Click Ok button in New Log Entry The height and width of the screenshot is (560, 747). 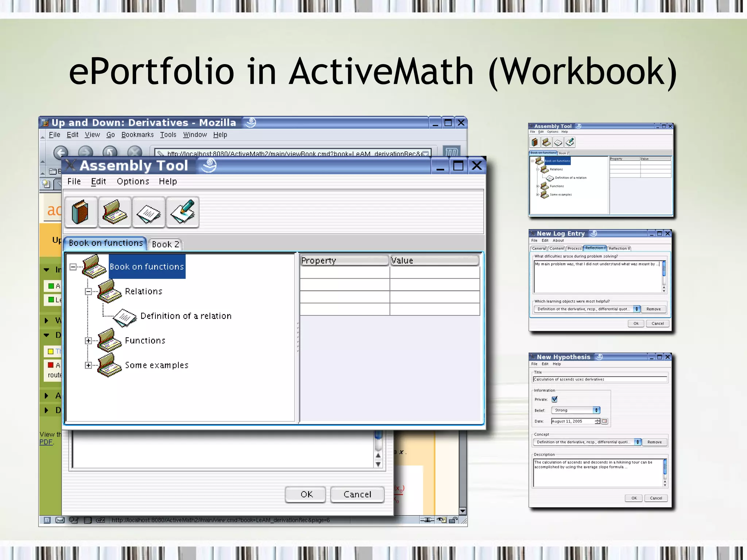tap(636, 323)
